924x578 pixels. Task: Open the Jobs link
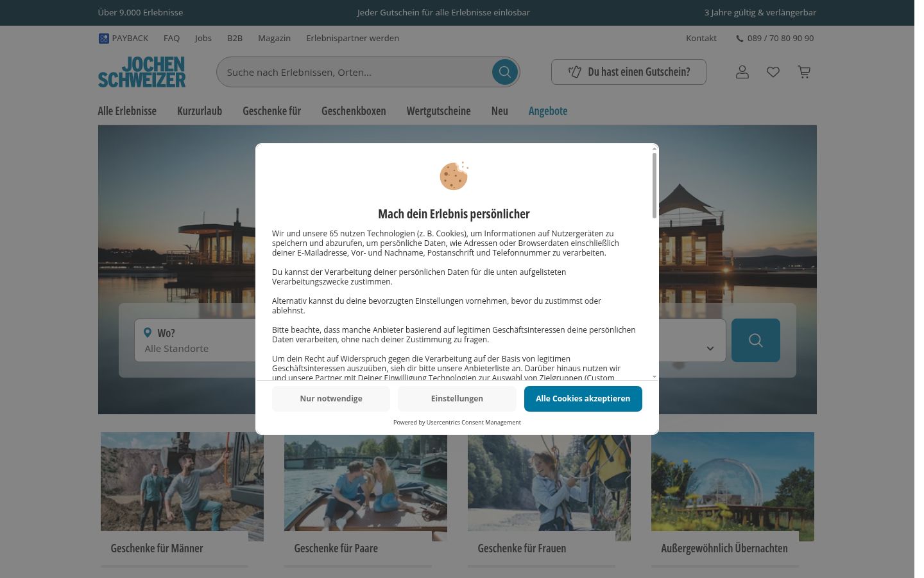pyautogui.click(x=203, y=39)
